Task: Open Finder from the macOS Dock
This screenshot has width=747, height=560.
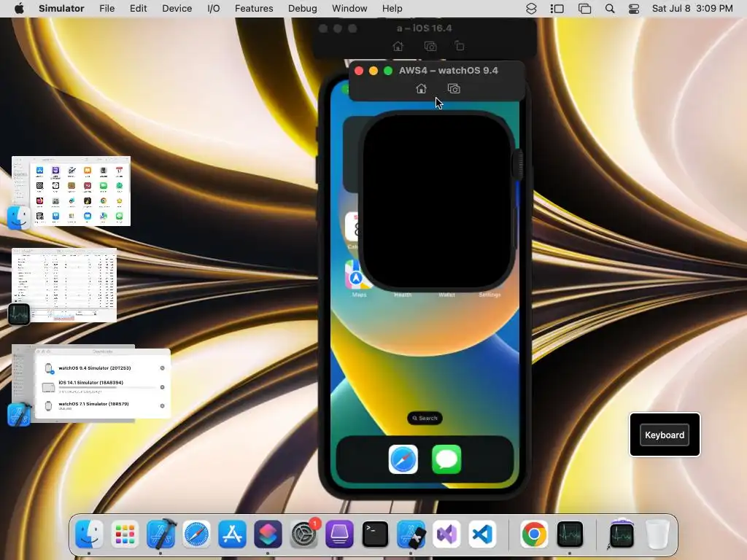Action: (x=89, y=534)
